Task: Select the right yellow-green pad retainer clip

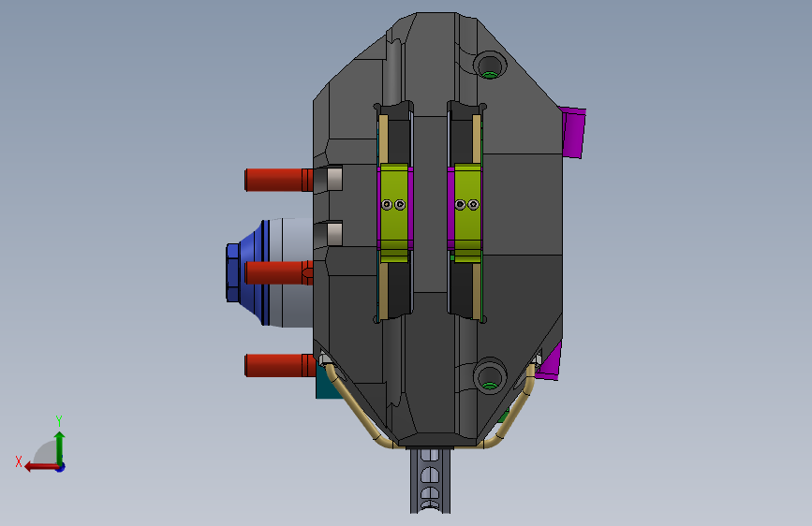Action: point(467,212)
